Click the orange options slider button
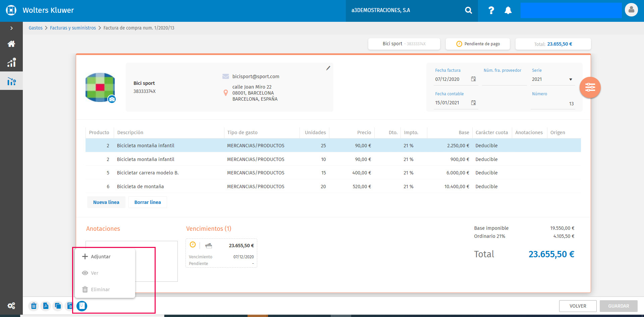The width and height of the screenshot is (644, 317). (590, 88)
